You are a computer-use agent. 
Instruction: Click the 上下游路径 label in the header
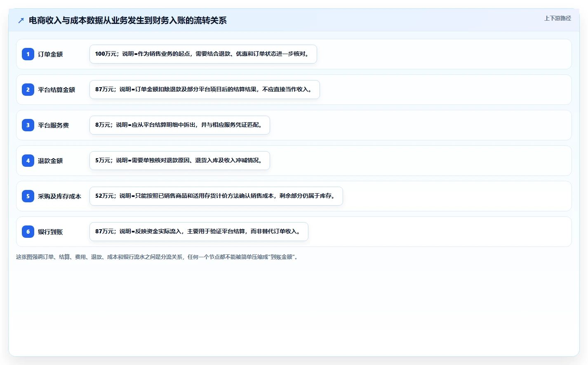point(557,18)
